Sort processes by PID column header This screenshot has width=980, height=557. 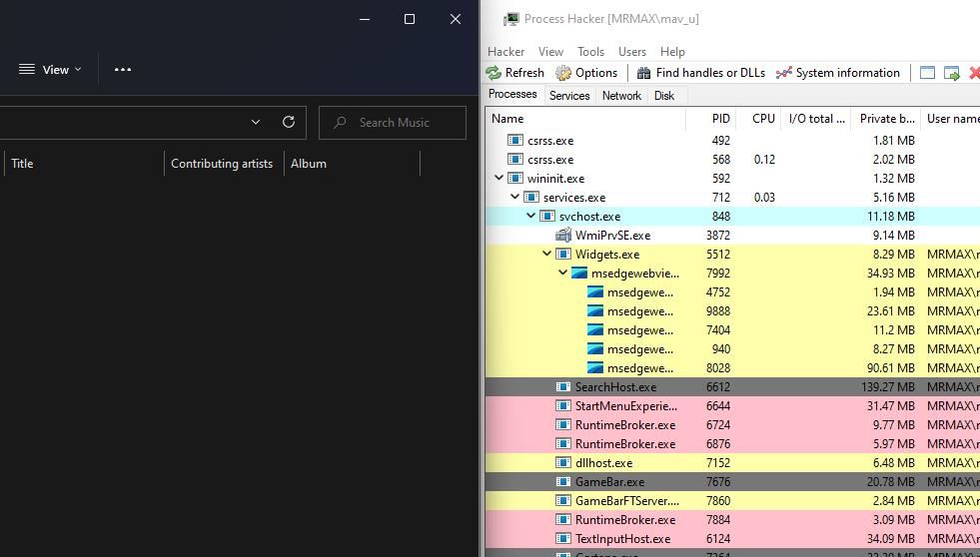coord(711,119)
